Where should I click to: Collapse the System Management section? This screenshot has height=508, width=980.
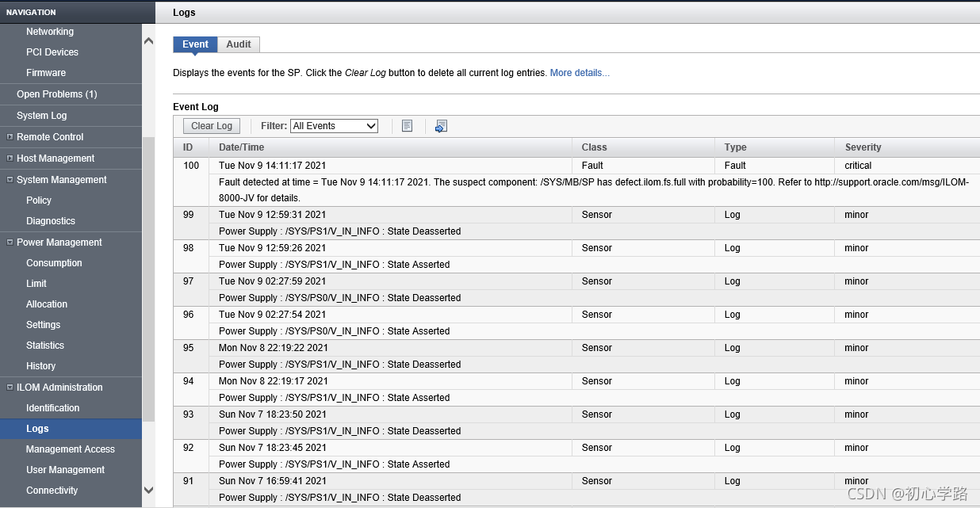pos(10,180)
